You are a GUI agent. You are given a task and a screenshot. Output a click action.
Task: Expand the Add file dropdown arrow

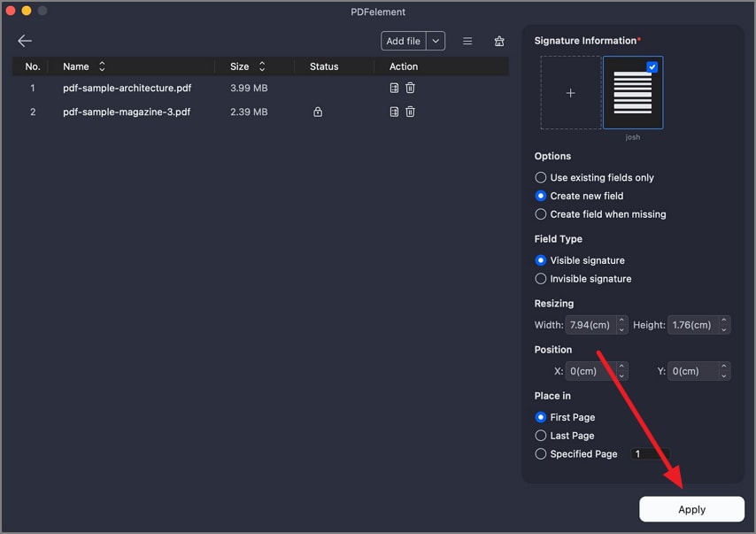pos(435,41)
